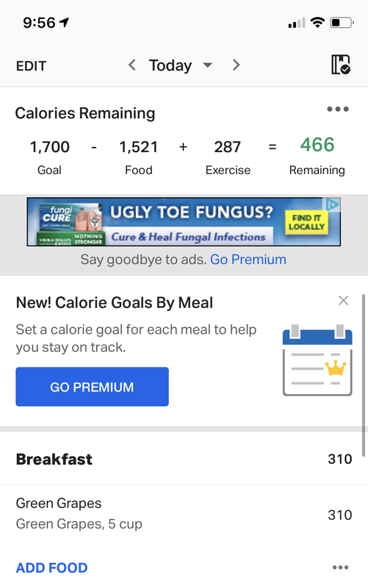Viewport: 368px width, 588px height.
Task: Tap EDIT in the top bar
Action: point(31,66)
